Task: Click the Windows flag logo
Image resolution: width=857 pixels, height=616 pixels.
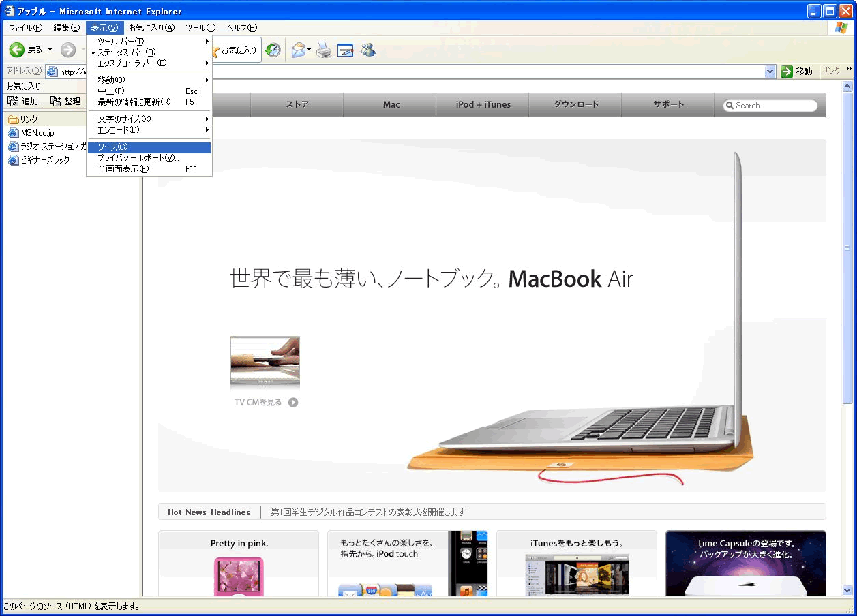Action: 841,28
